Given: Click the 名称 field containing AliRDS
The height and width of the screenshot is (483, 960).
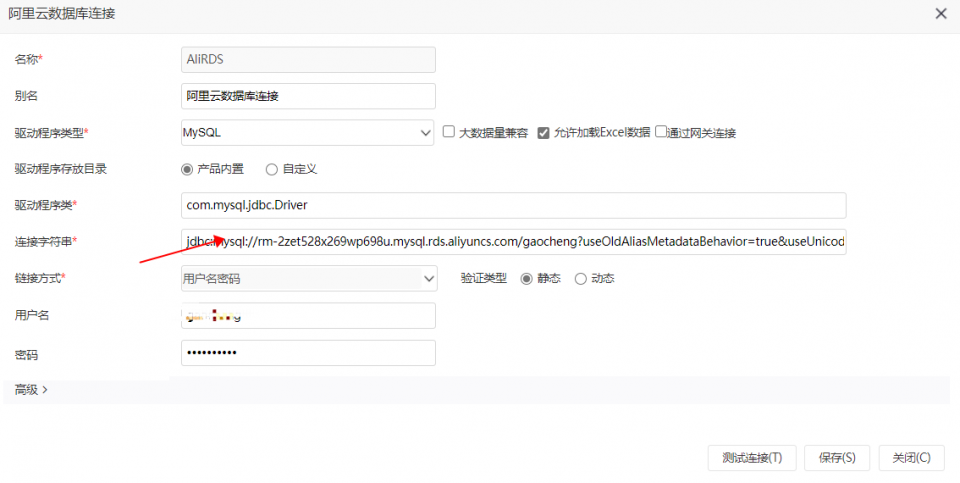Looking at the screenshot, I should pyautogui.click(x=308, y=59).
